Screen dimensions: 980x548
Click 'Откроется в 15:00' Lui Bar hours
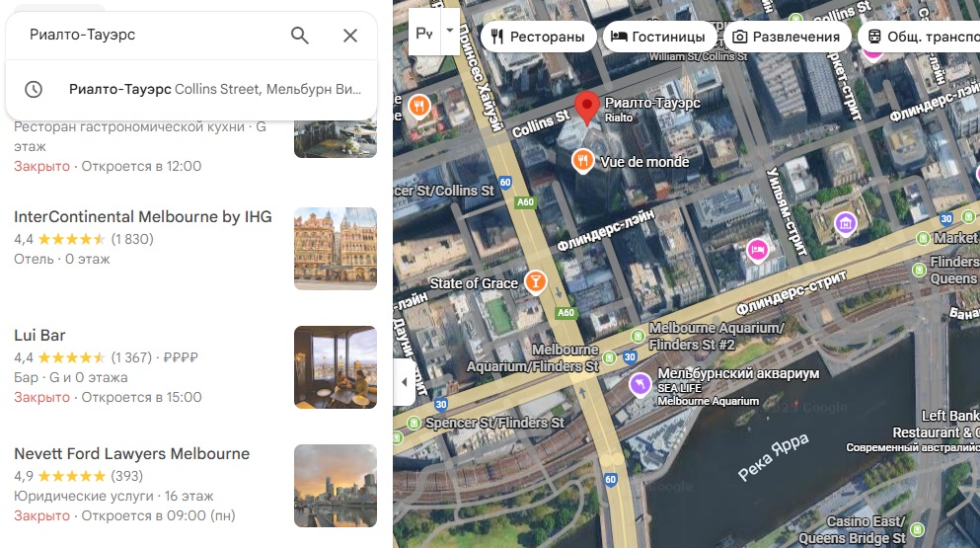tap(141, 397)
